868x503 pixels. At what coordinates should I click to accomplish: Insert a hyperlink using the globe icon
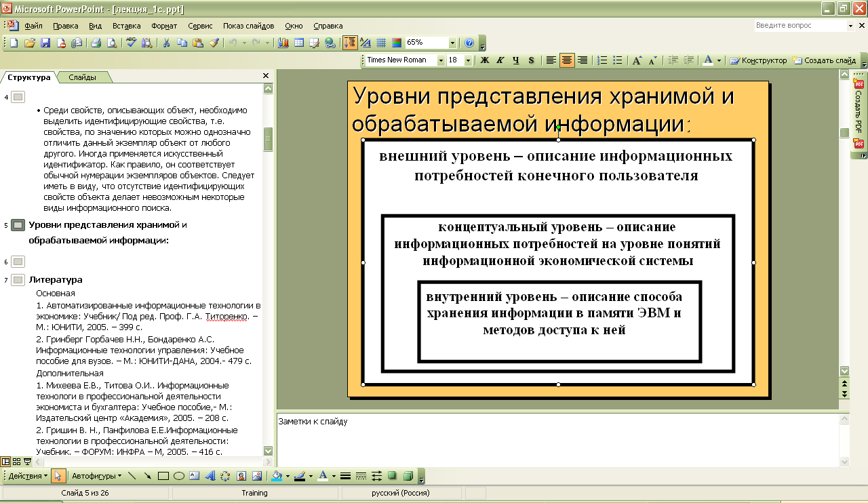click(x=330, y=43)
